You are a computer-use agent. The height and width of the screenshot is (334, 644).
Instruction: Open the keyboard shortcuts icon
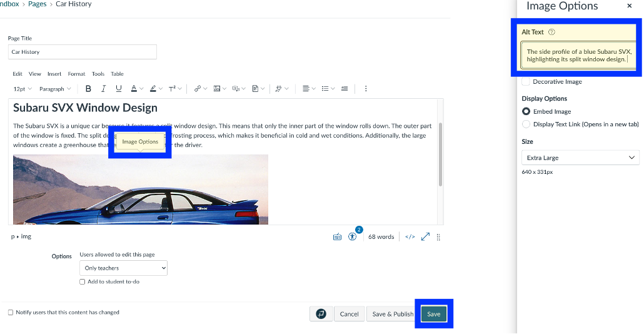coord(337,237)
